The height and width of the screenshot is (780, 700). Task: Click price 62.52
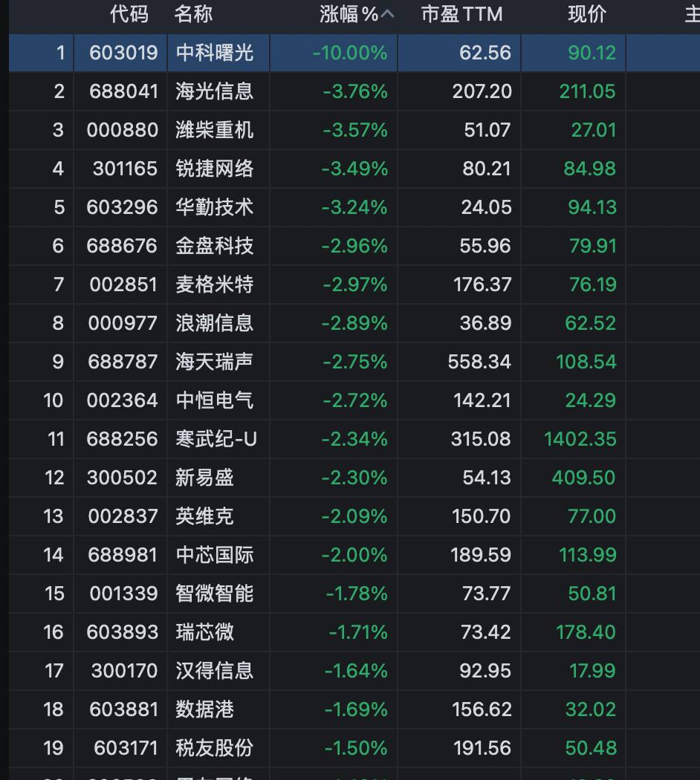pos(591,323)
